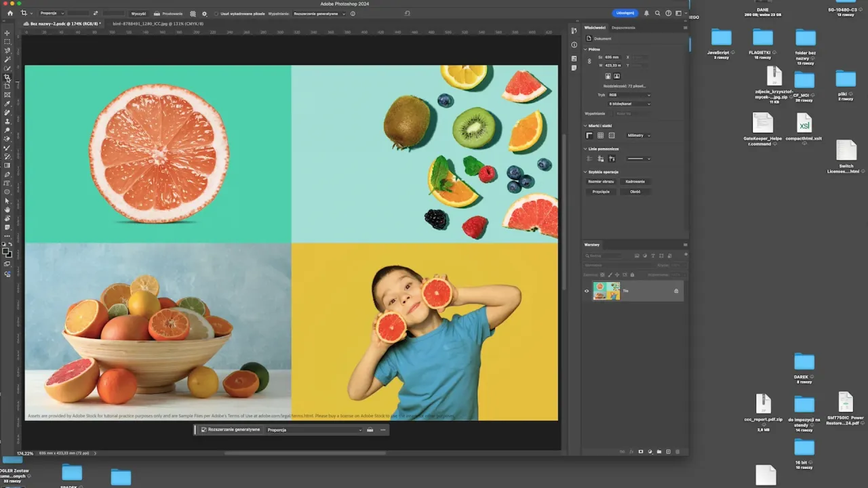Open crop settings gear icon
868x488 pixels.
point(204,14)
